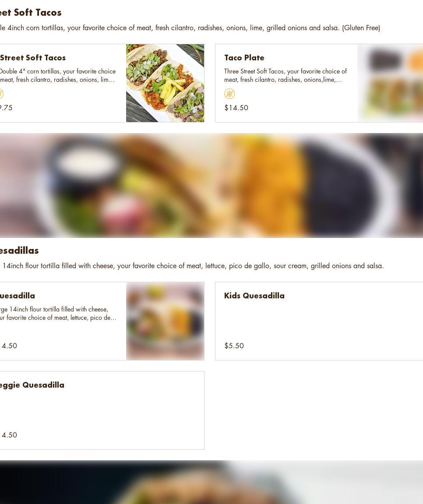Open the Quesadilla item photo
This screenshot has width=423, height=504.
click(165, 321)
